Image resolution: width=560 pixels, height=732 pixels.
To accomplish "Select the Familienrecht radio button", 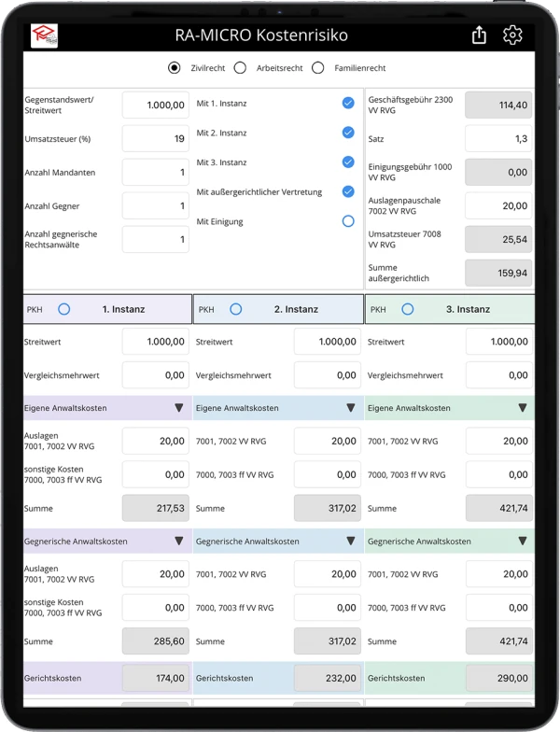I will (317, 68).
